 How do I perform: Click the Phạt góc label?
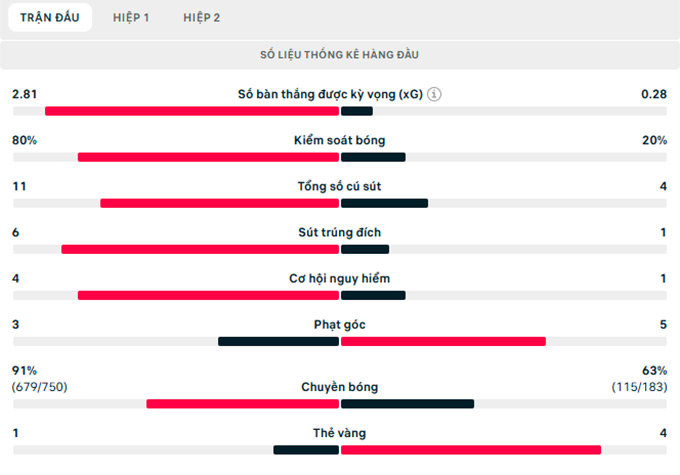(340, 324)
